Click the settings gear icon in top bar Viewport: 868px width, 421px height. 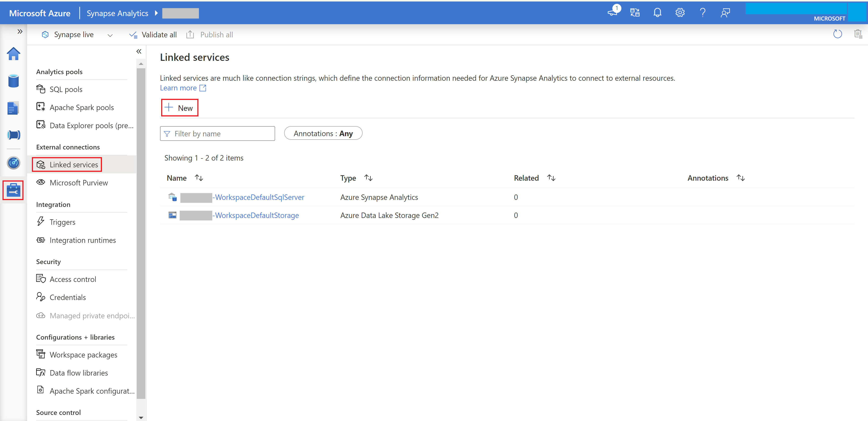pyautogui.click(x=679, y=12)
